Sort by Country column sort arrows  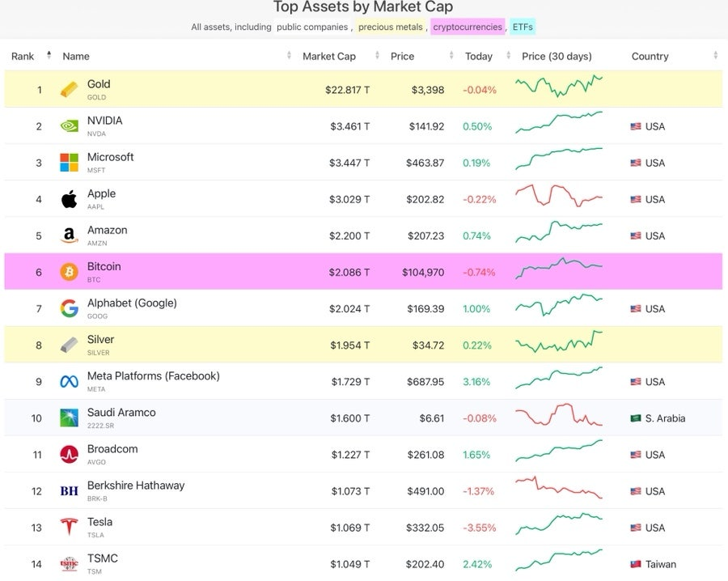pyautogui.click(x=716, y=56)
